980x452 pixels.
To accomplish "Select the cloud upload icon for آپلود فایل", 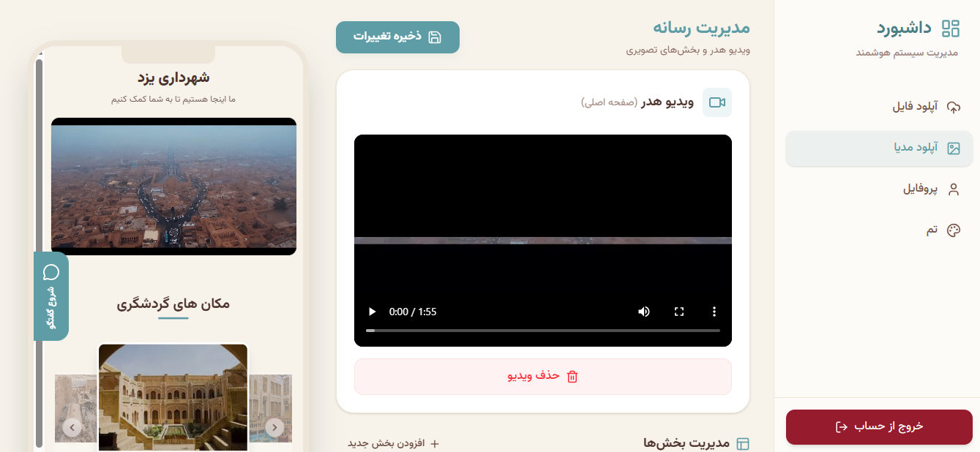I will tap(954, 108).
